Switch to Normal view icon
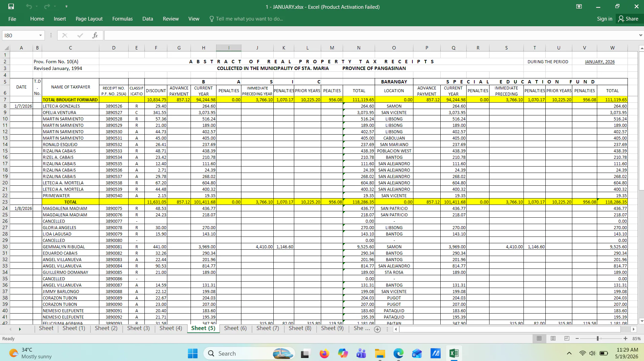 [x=539, y=338]
